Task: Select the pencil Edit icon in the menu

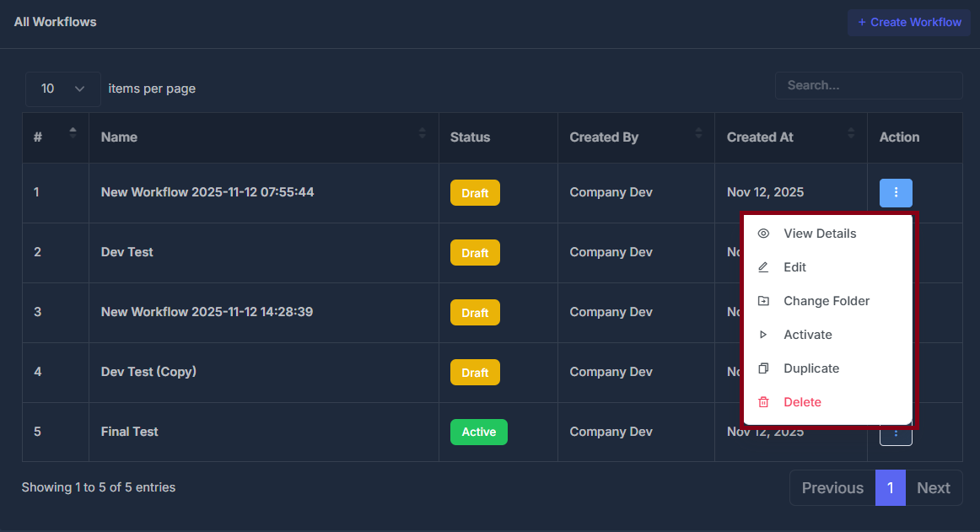Action: [x=764, y=266]
